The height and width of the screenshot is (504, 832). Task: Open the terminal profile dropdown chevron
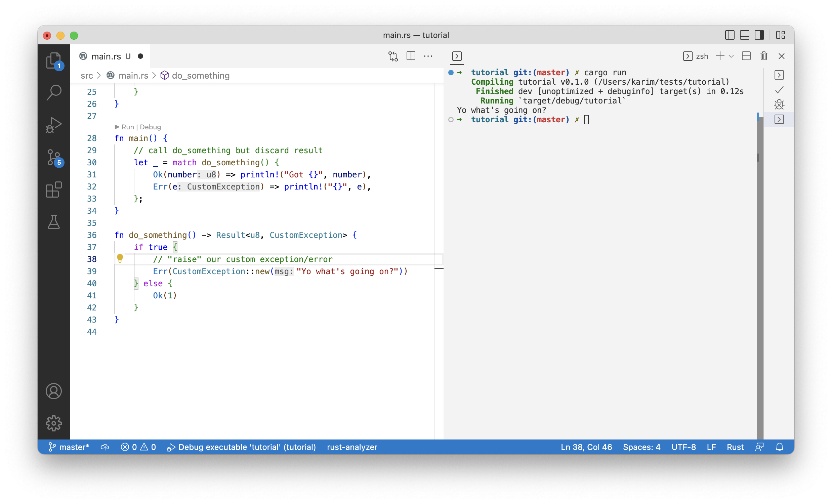[732, 56]
